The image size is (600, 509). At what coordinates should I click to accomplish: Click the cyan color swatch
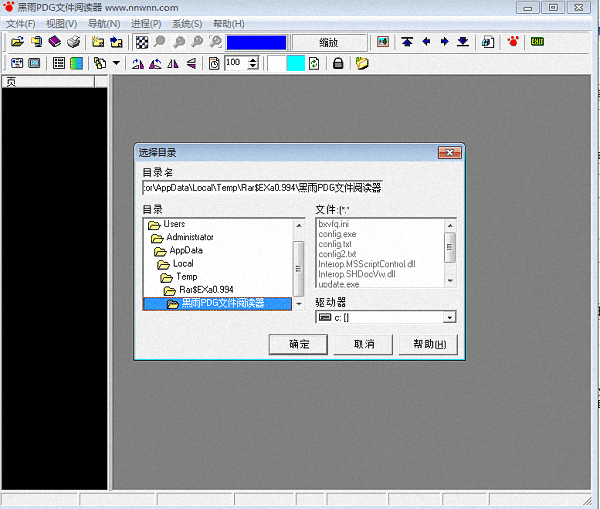point(295,63)
